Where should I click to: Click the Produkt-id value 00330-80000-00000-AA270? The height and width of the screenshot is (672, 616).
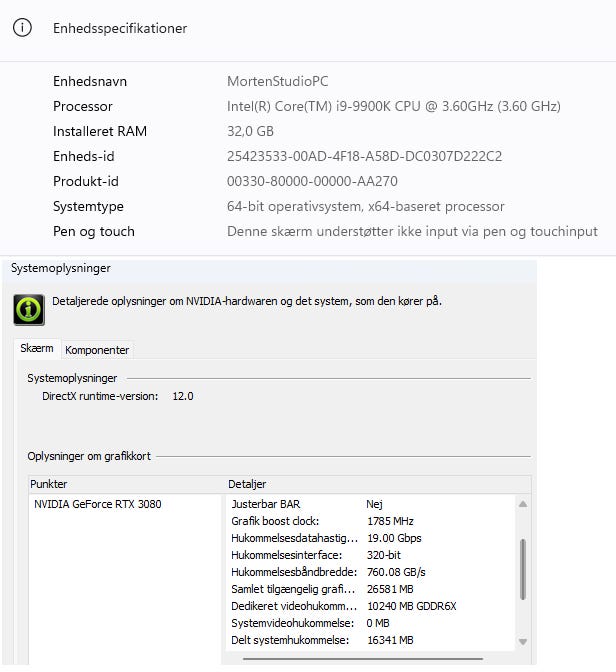point(312,181)
